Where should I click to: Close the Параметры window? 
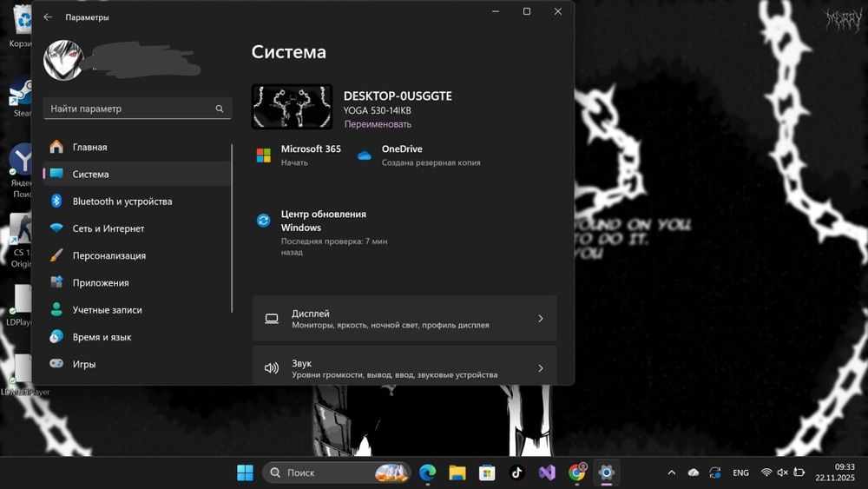[558, 11]
